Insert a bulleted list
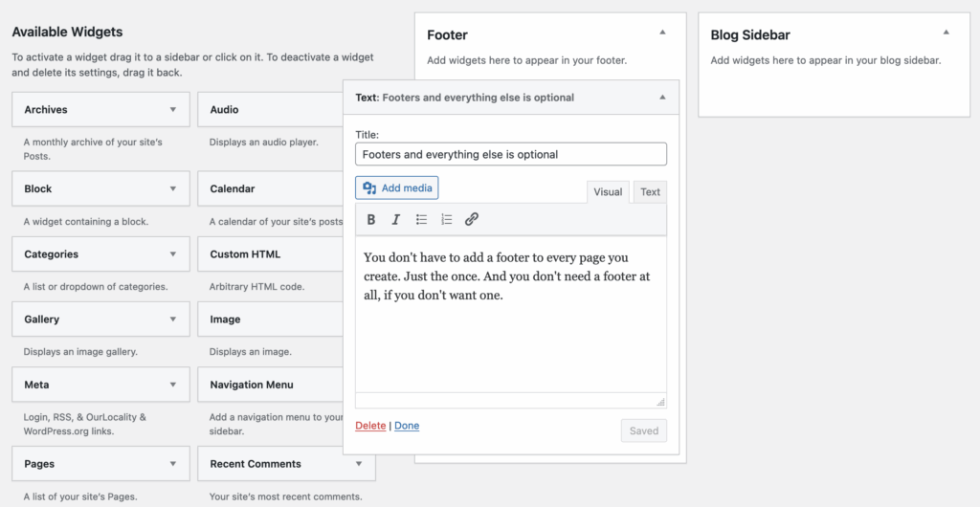Viewport: 980px width, 507px height. click(x=421, y=219)
